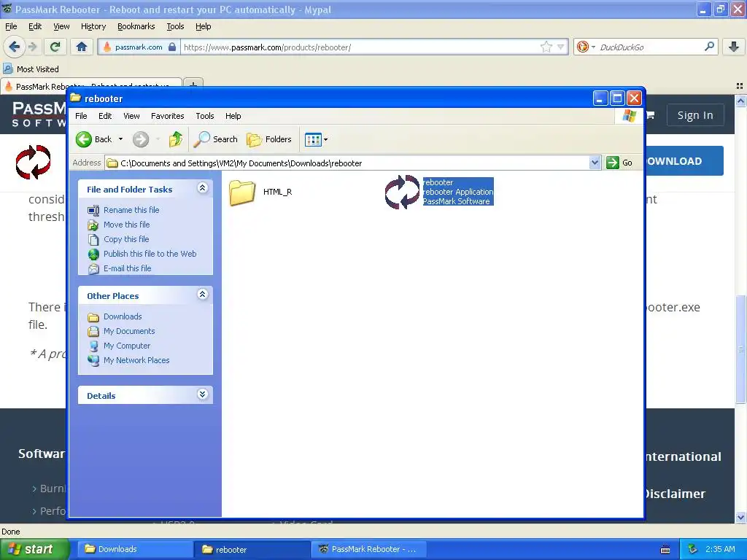Open the browser History menu
Viewport: 747px width, 560px height.
93,26
